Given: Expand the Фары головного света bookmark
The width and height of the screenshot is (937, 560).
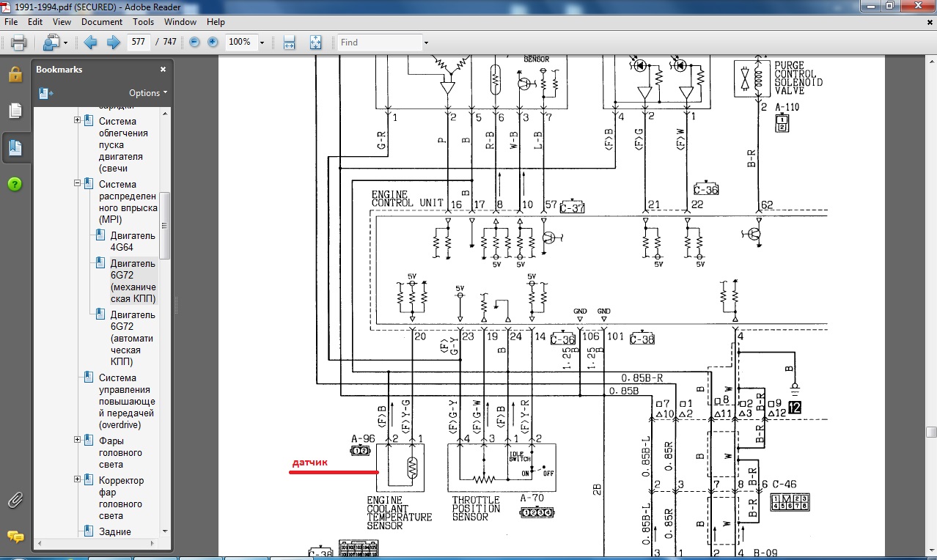Looking at the screenshot, I should click(x=77, y=440).
